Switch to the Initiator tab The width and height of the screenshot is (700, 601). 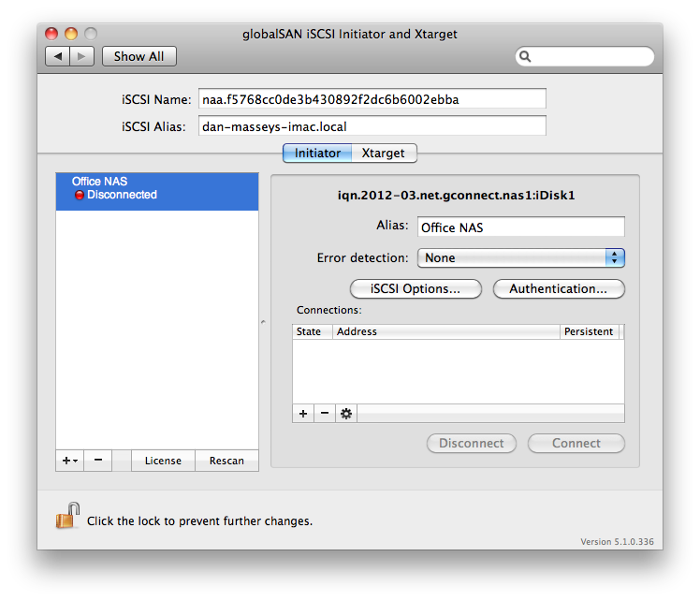317,154
